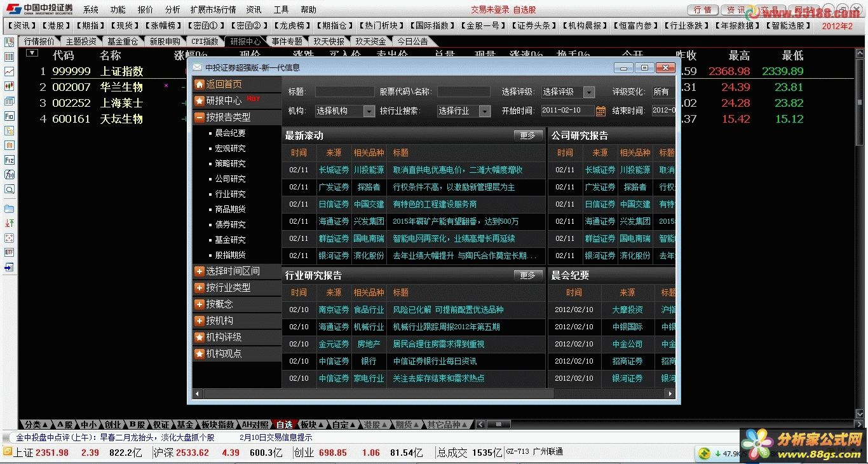Click the f(x) formula icon in left sidebar
This screenshot has height=464, width=868.
tap(9, 174)
